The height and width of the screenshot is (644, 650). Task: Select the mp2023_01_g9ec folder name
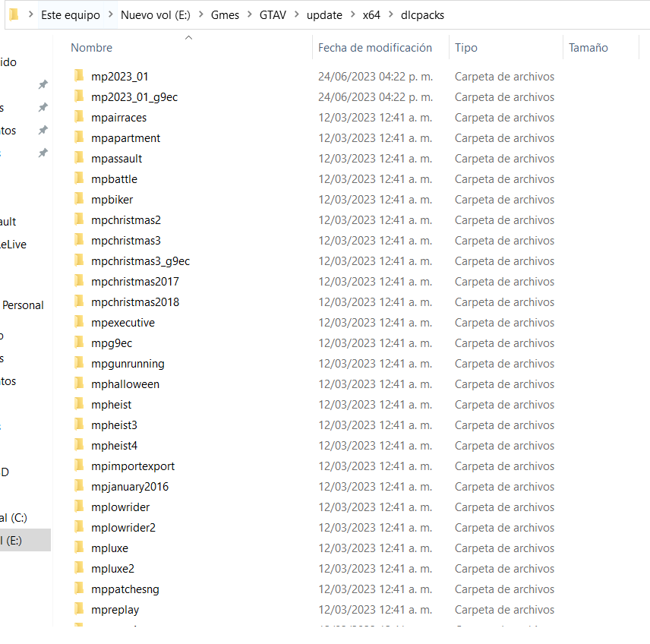coord(134,97)
